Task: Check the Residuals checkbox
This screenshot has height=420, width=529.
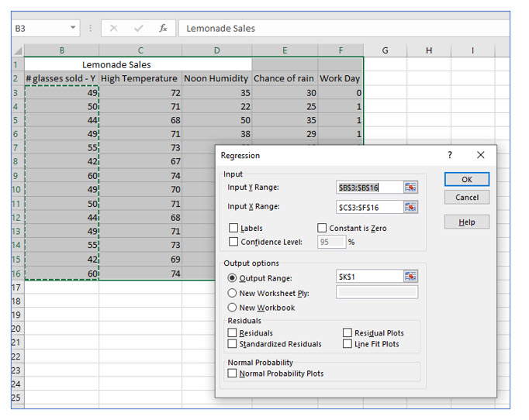Action: [x=232, y=332]
